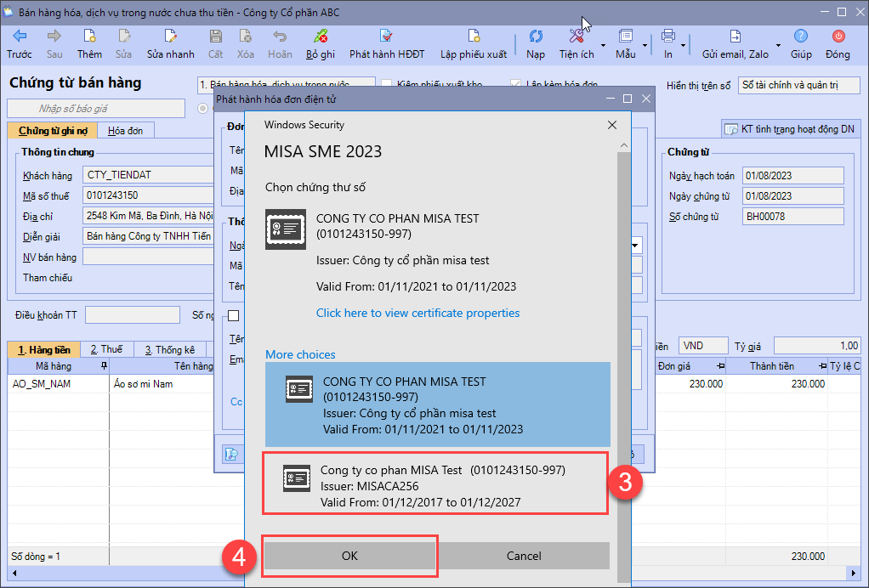Open the Hiển thị trên sổ combo box
The height and width of the screenshot is (588, 869).
click(798, 86)
